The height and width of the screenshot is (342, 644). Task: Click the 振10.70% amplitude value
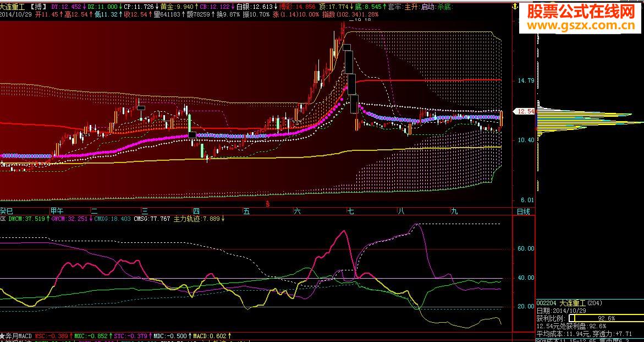click(x=256, y=14)
